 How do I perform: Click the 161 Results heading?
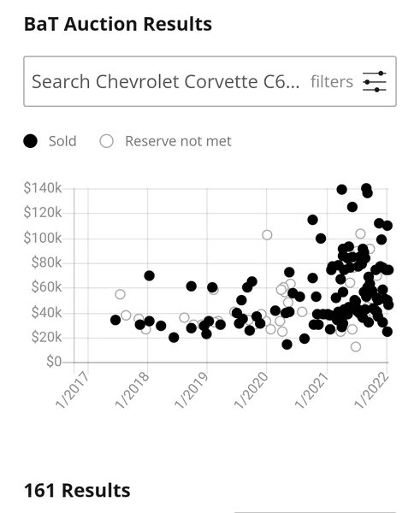77,490
